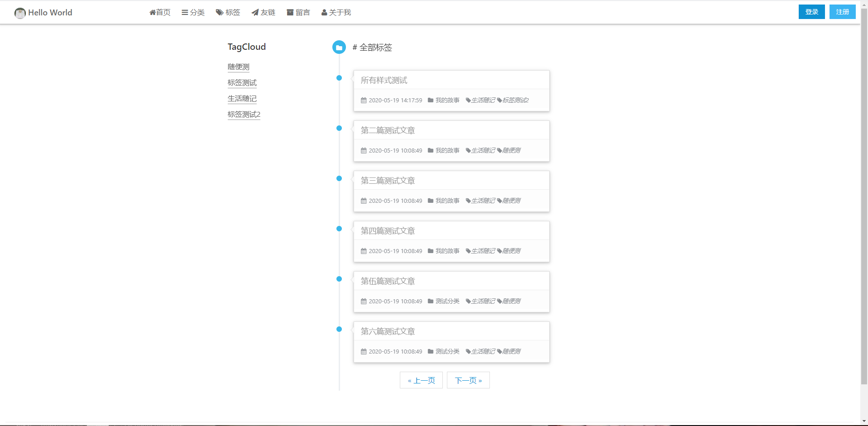
Task: Click the timeline dot beside 第四篇测试文章
Action: [339, 229]
